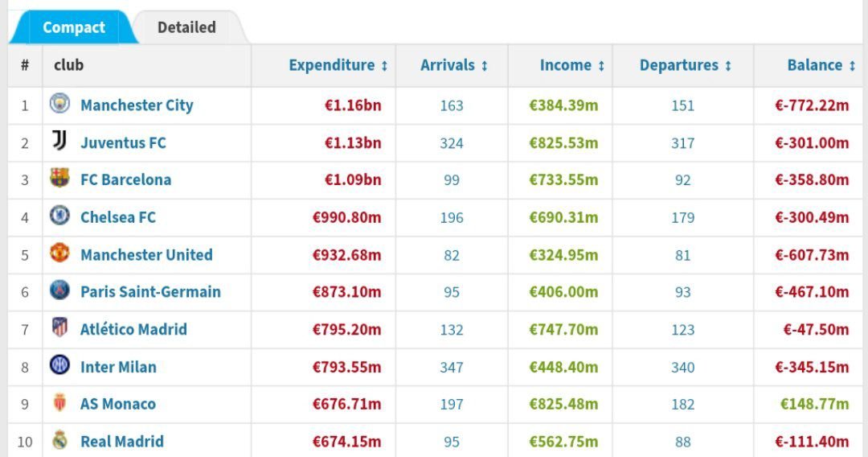Click the Atlético Madrid club crest

tap(59, 328)
